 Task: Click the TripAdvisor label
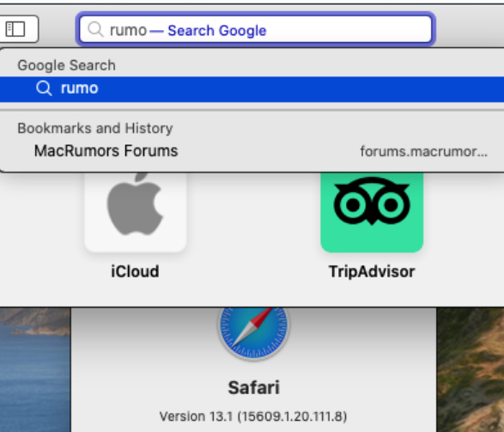[x=372, y=271]
